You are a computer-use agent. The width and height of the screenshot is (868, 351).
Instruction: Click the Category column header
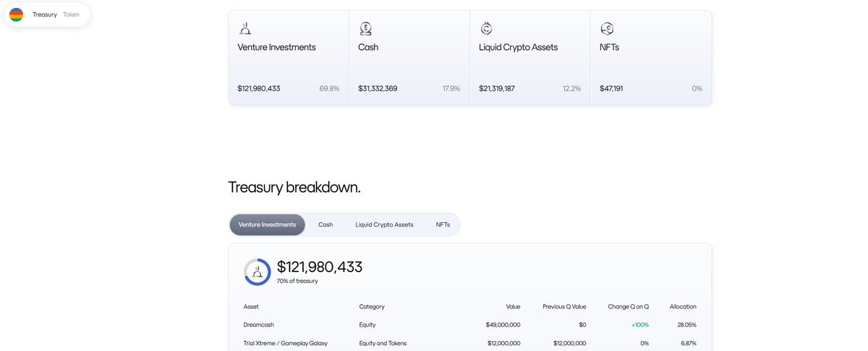[372, 307]
